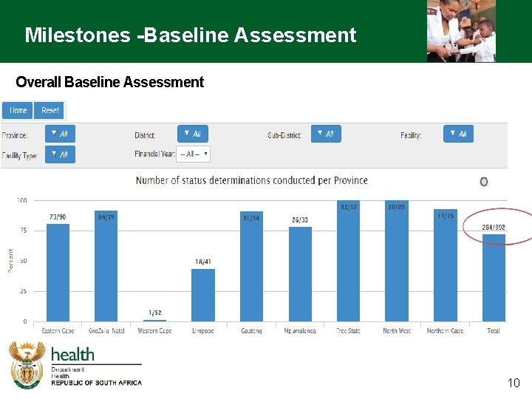Select the Northern Cape bar

(446, 265)
